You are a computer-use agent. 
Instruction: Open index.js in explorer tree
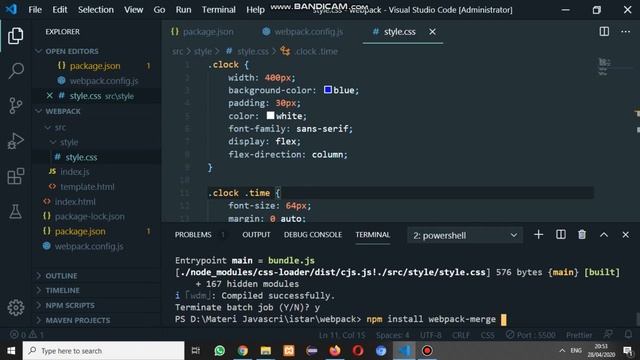click(75, 172)
